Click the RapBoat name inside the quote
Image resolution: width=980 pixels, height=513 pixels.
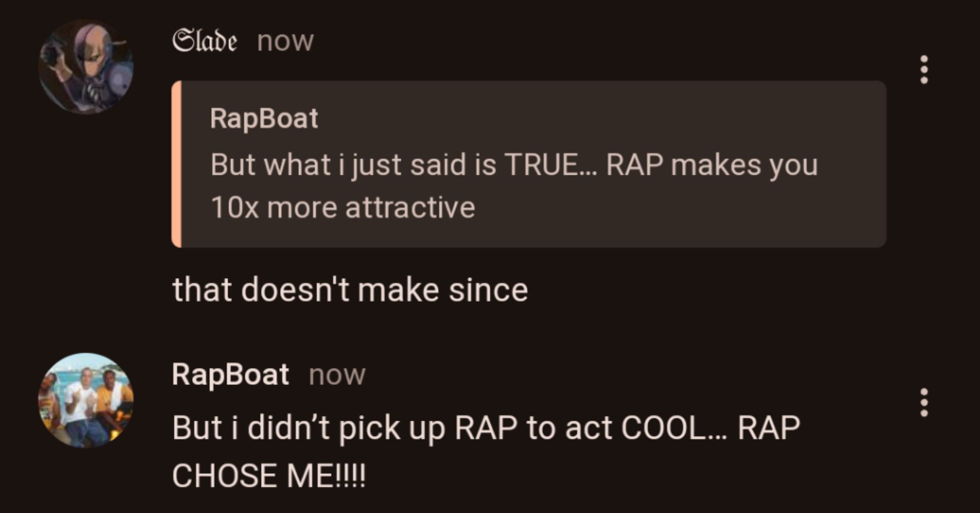(264, 118)
